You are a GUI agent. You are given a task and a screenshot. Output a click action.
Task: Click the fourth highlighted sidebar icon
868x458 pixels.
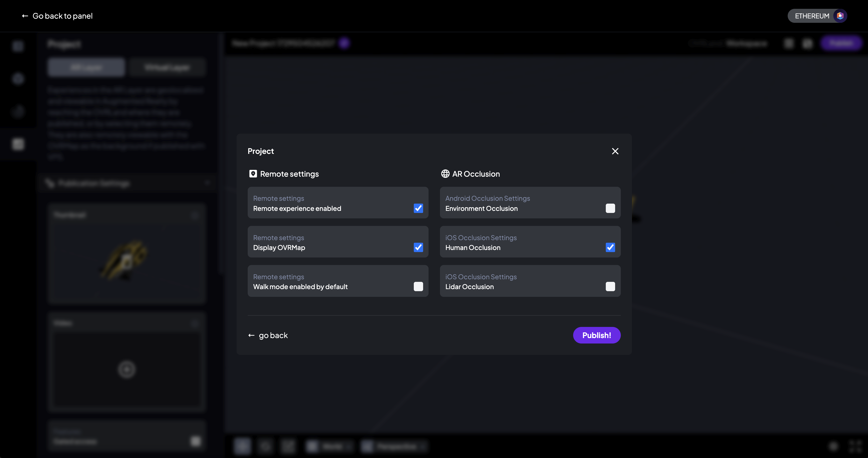tap(18, 144)
